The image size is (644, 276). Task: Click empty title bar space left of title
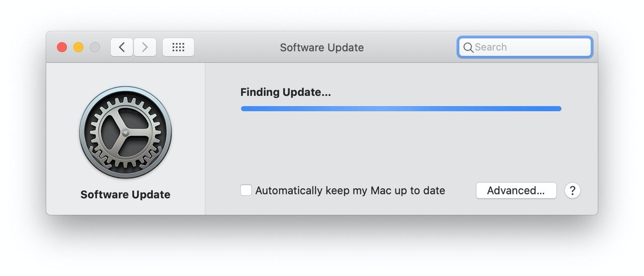pos(236,47)
